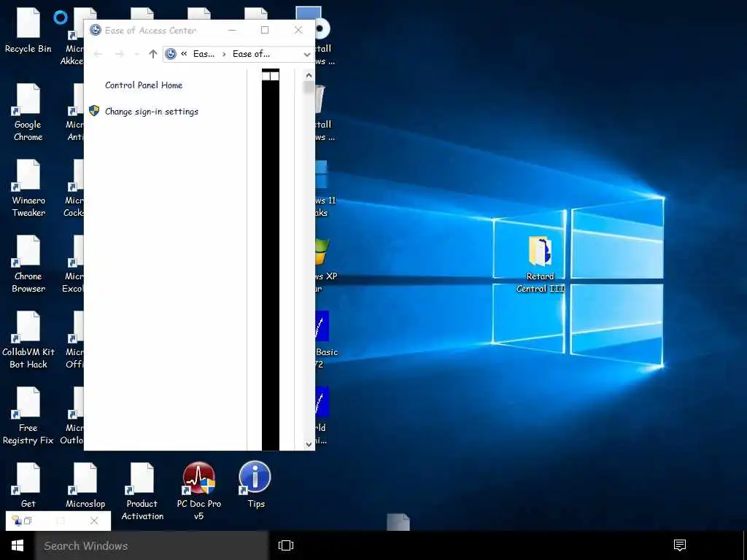Image resolution: width=747 pixels, height=560 pixels.
Task: Select the partly hidden Micr Akkce shortcut
Action: (72, 36)
